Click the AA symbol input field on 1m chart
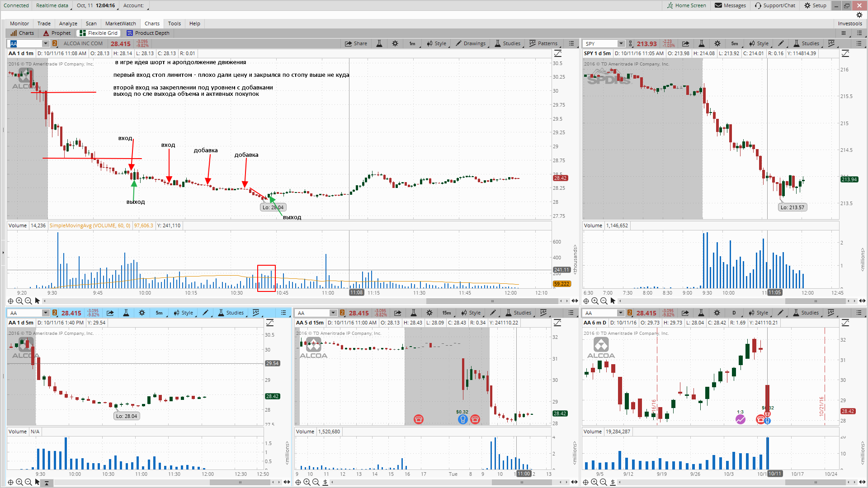Screen dimensions: 868x488 tap(26, 43)
